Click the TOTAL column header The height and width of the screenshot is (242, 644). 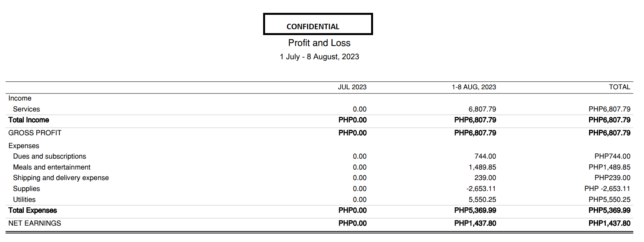(619, 87)
